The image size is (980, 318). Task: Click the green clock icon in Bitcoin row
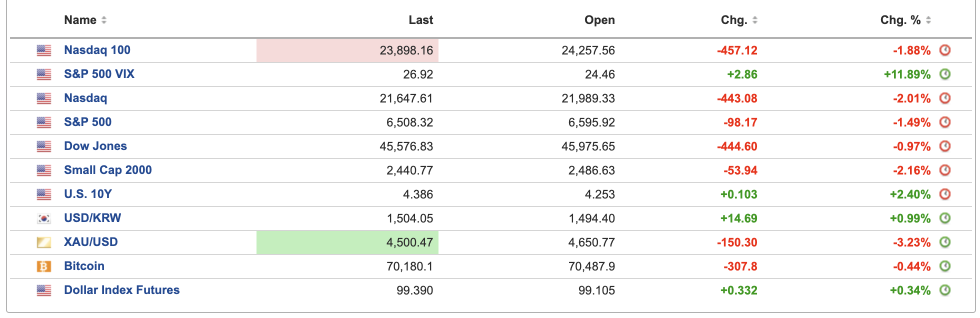944,266
